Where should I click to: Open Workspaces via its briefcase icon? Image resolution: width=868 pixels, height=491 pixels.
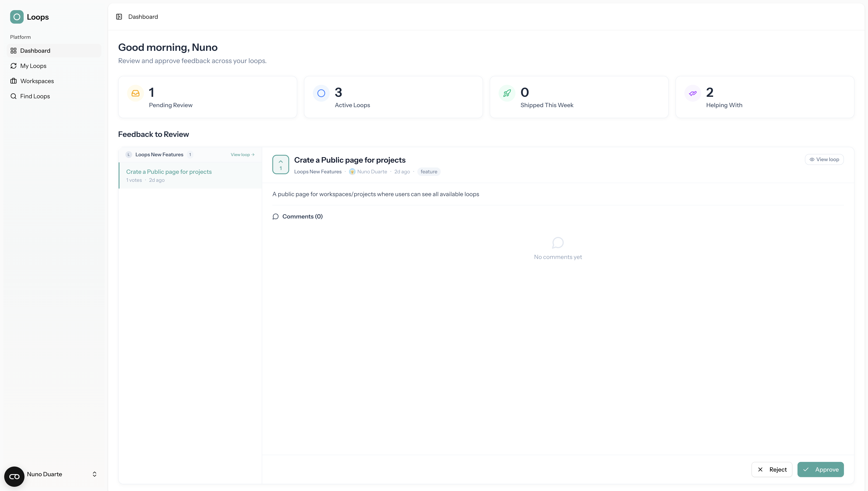[14, 81]
